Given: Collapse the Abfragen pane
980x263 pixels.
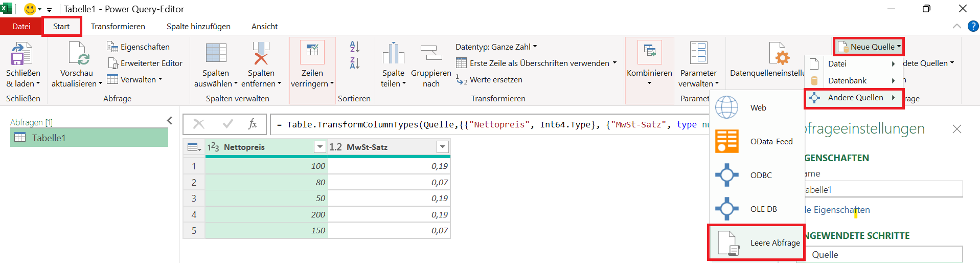Looking at the screenshot, I should point(170,120).
